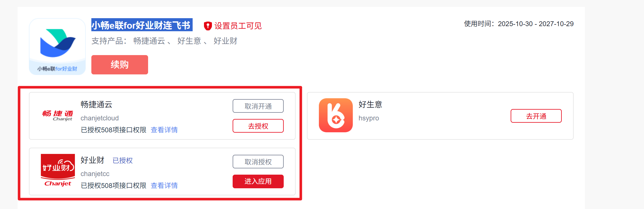The image size is (644, 209).
Task: Click the 去授权 button
Action: 258,126
